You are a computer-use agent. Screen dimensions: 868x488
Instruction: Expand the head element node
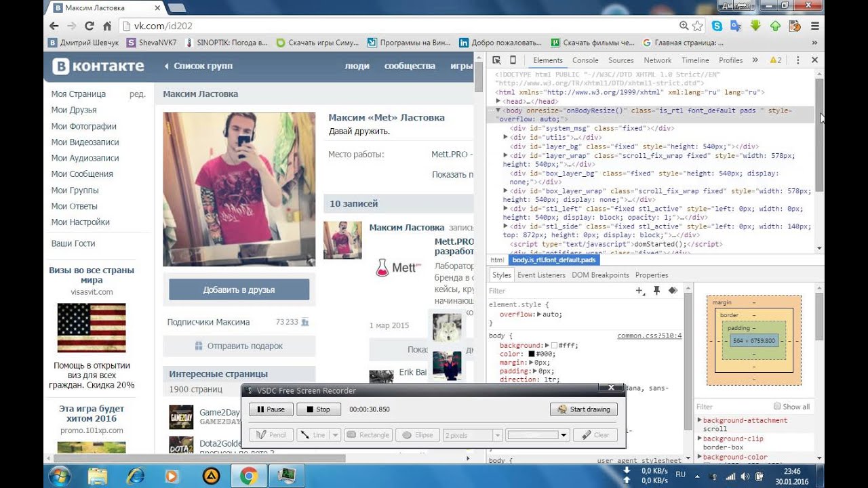tap(498, 101)
